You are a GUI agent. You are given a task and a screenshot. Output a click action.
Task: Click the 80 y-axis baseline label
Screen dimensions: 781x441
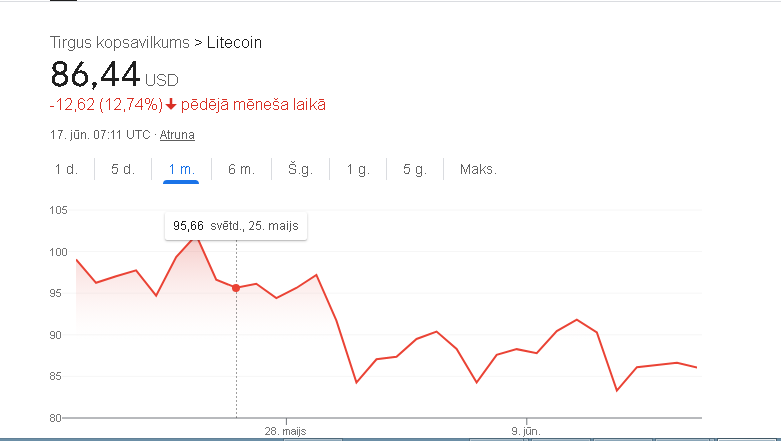pyautogui.click(x=55, y=418)
